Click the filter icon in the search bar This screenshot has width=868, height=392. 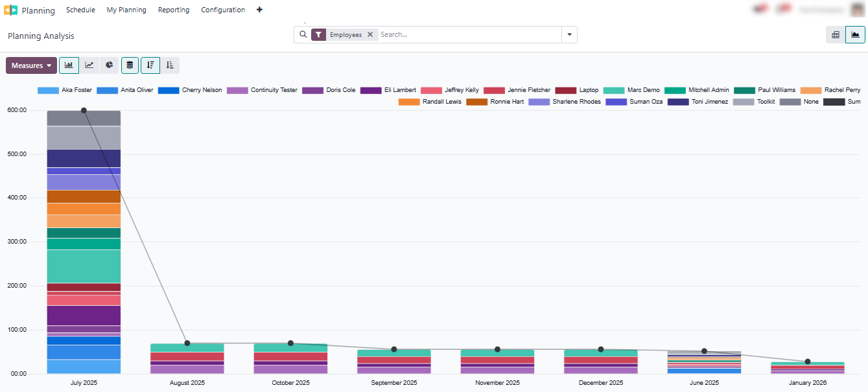click(x=318, y=34)
